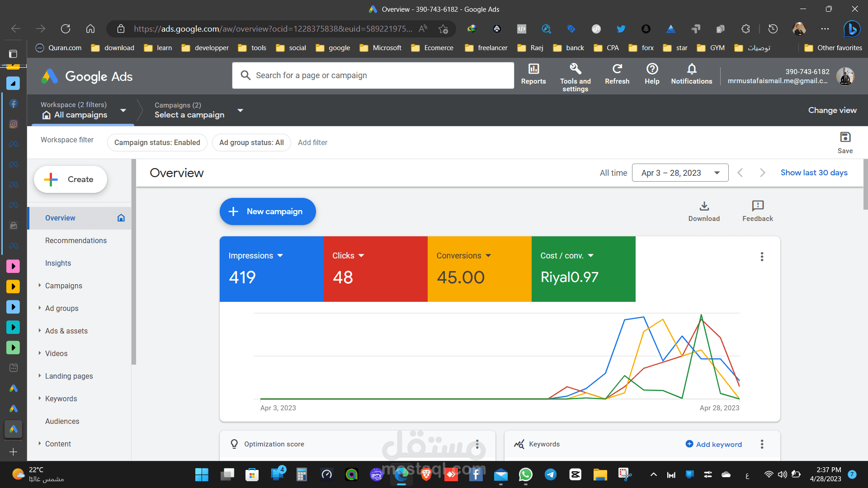Click the Change view button
Image resolution: width=868 pixels, height=488 pixels.
click(832, 110)
